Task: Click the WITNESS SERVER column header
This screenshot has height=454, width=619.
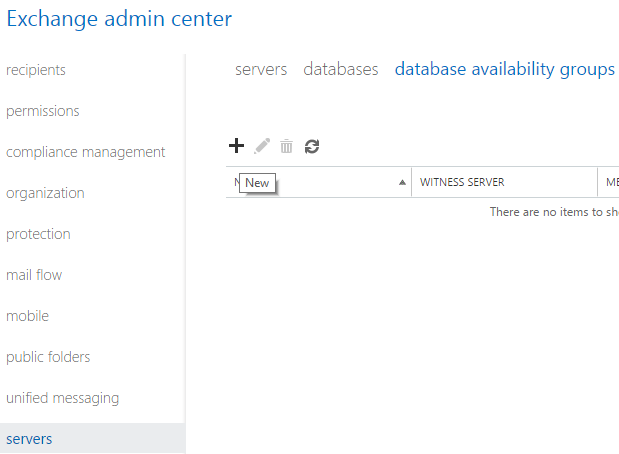Action: click(504, 182)
